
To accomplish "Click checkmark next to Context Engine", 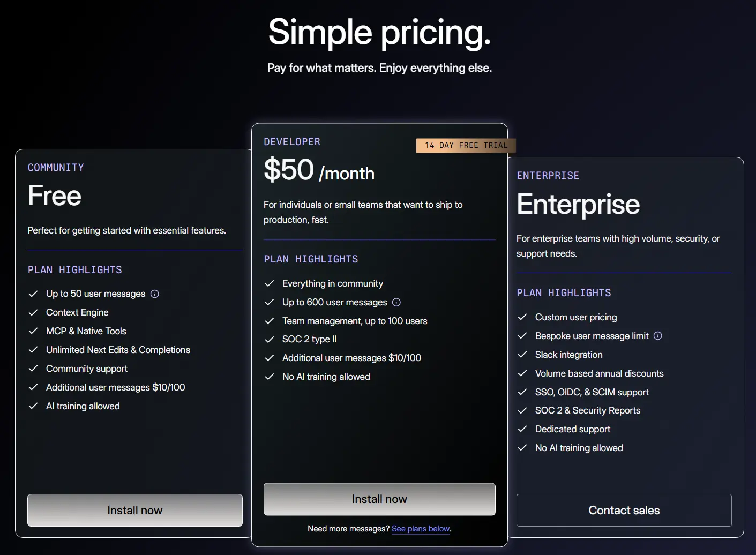I will (x=33, y=312).
